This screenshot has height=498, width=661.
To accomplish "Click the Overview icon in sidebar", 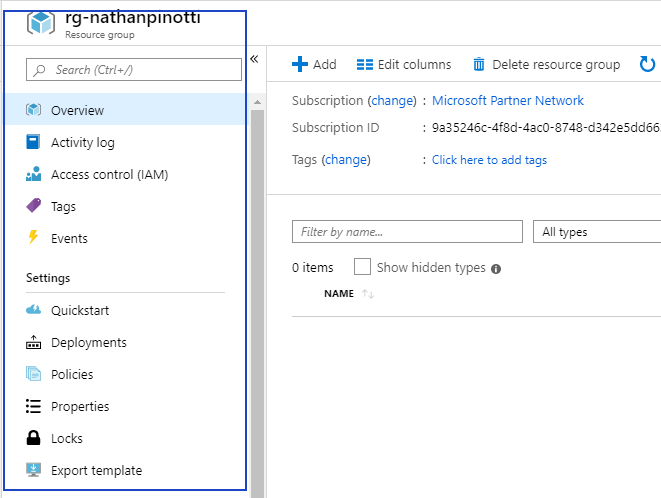I will 33,110.
